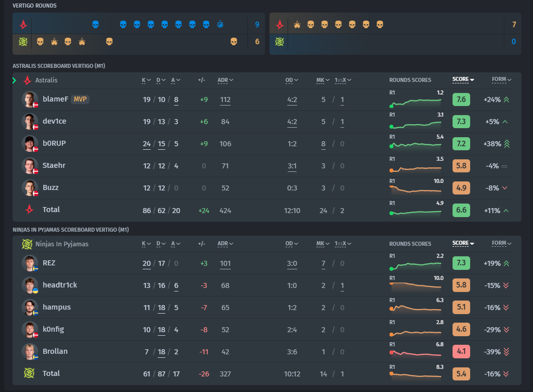Click Brollan's triple downward arrow form icon
The image size is (533, 392).
pyautogui.click(x=506, y=352)
